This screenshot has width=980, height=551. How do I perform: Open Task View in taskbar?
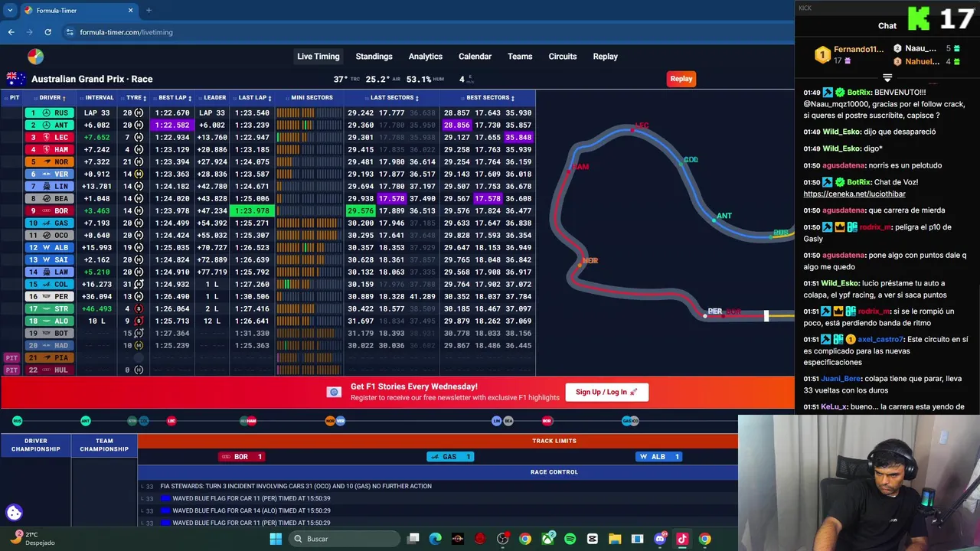tap(413, 539)
